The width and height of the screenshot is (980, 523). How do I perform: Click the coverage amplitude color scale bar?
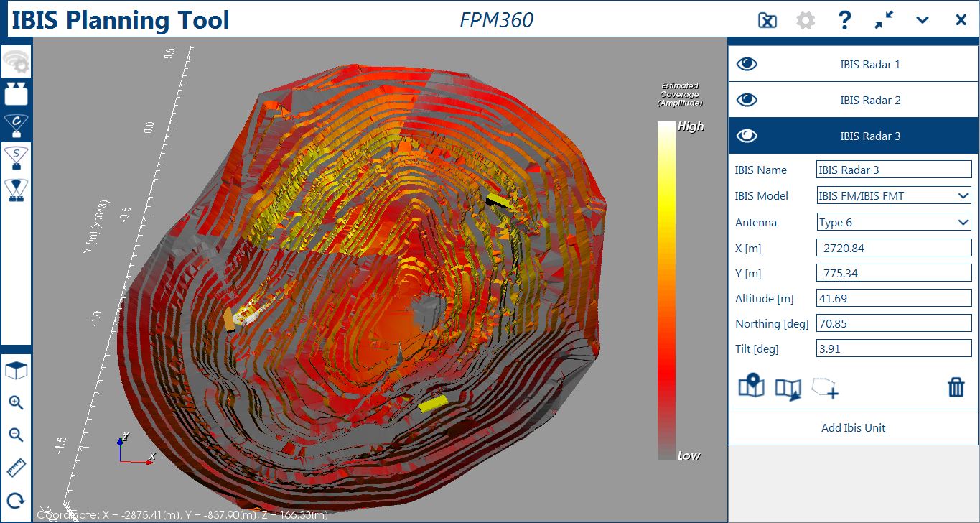click(666, 290)
